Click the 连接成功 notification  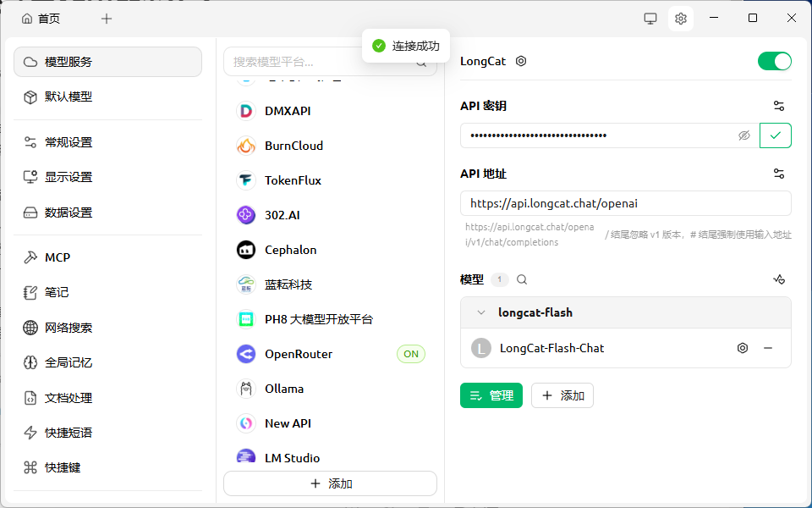[405, 46]
